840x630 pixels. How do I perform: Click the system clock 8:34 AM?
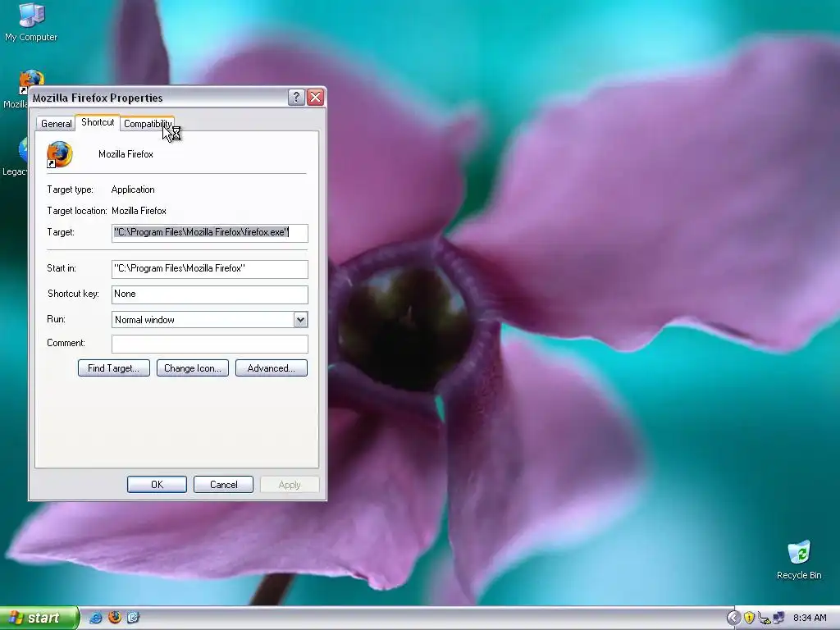(810, 618)
